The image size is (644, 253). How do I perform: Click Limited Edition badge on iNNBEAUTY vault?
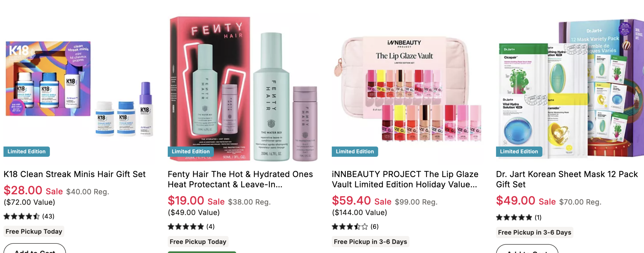click(x=355, y=151)
